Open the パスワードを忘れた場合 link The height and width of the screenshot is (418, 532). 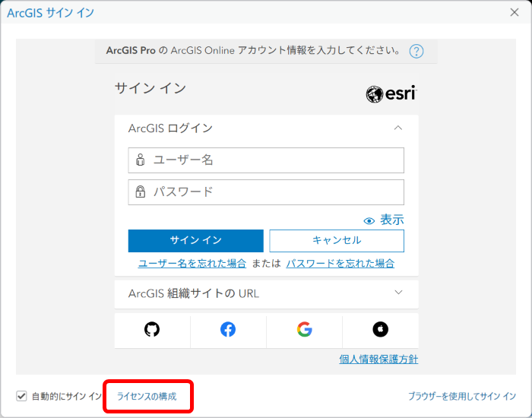coord(340,264)
